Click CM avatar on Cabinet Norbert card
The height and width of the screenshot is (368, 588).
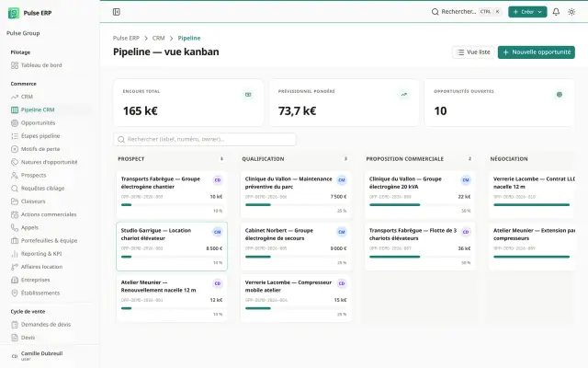(342, 232)
